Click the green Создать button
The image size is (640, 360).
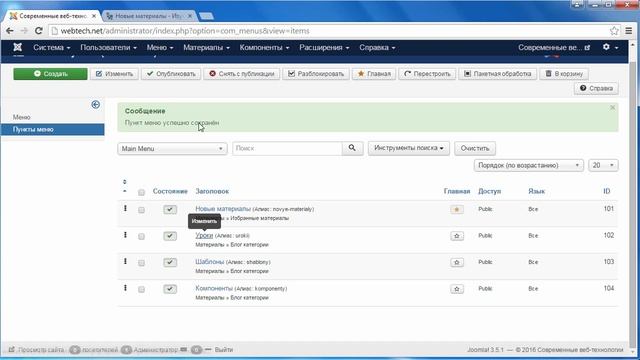pos(50,74)
